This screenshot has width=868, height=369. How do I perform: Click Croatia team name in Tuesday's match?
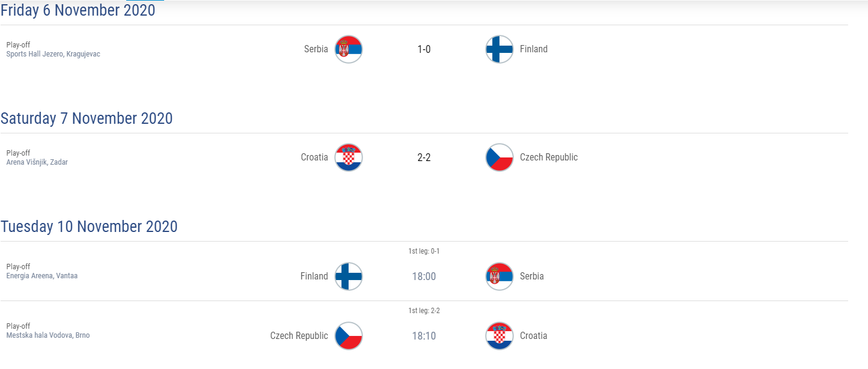(534, 336)
